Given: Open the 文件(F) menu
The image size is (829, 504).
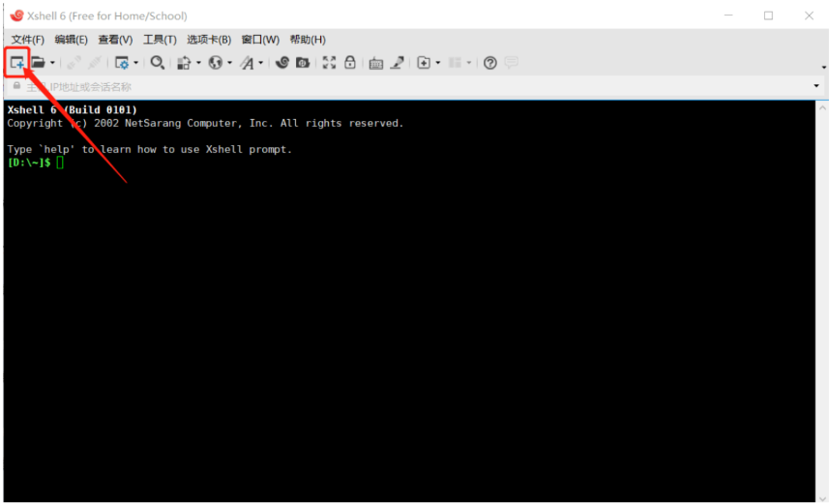Looking at the screenshot, I should pos(27,40).
